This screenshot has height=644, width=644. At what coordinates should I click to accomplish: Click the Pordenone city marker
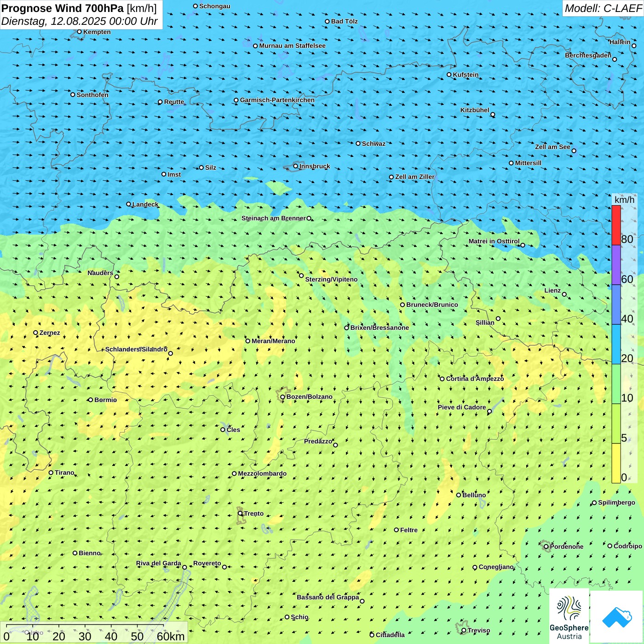coord(546,546)
